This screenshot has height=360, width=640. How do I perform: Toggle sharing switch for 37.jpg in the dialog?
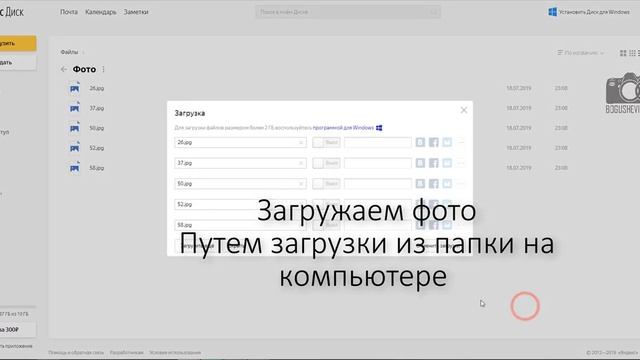point(326,163)
